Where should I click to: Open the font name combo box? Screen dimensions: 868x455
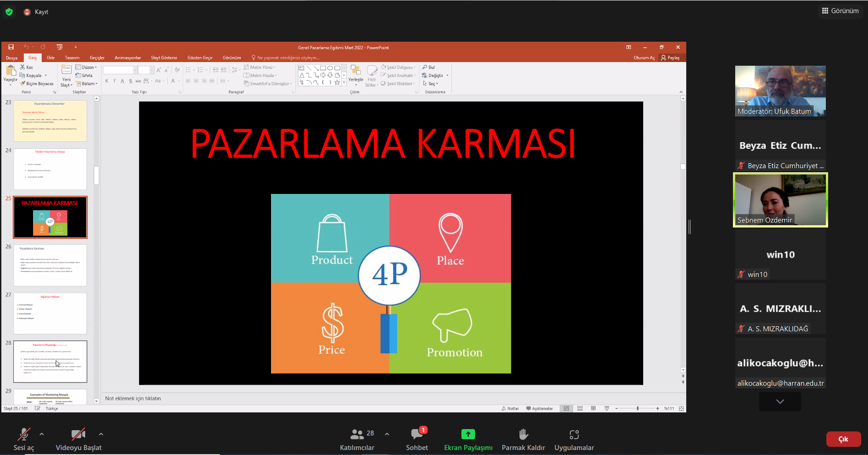pos(120,70)
